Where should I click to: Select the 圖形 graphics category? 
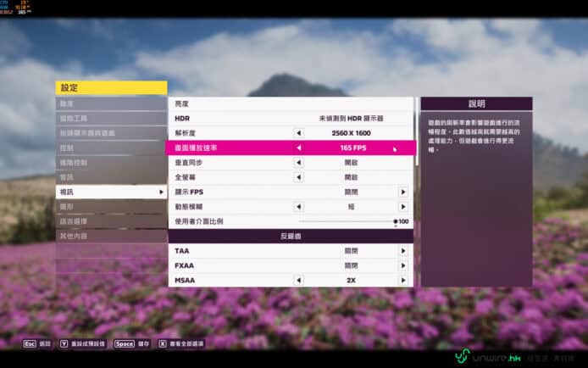click(x=111, y=207)
